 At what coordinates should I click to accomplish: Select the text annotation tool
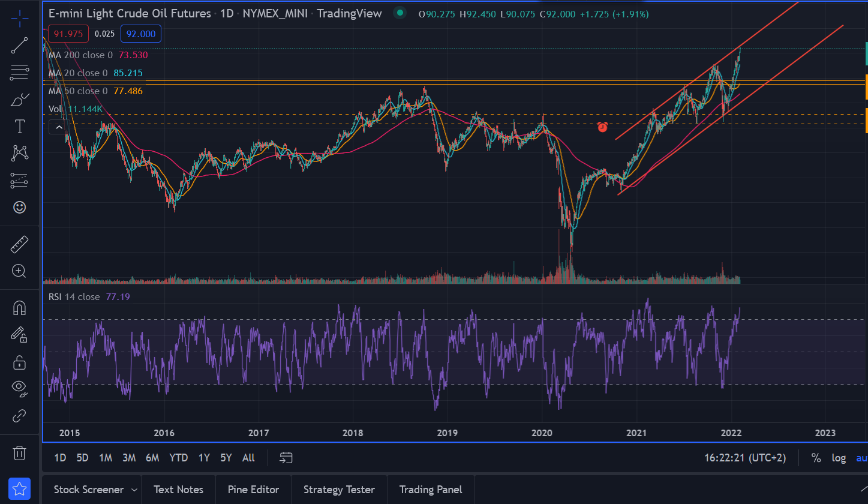tap(19, 127)
